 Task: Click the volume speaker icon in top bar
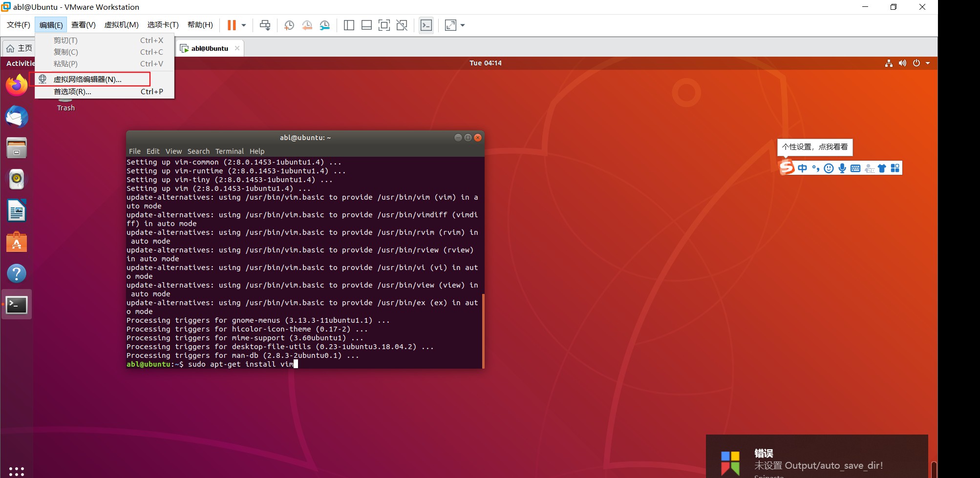[x=902, y=63]
